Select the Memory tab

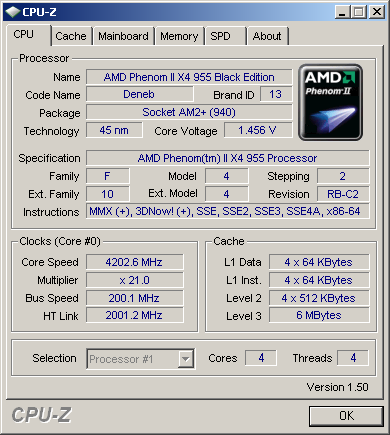coord(179,36)
